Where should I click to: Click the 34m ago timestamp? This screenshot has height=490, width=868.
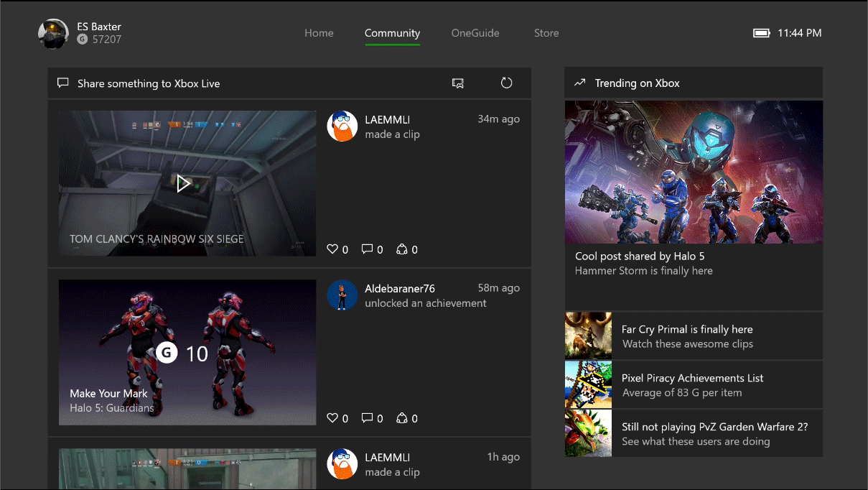tap(498, 119)
